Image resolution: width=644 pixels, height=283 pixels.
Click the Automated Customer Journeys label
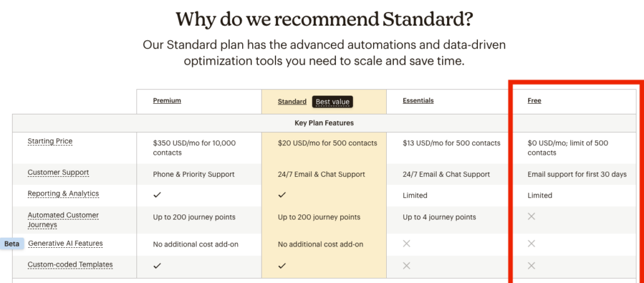click(63, 219)
